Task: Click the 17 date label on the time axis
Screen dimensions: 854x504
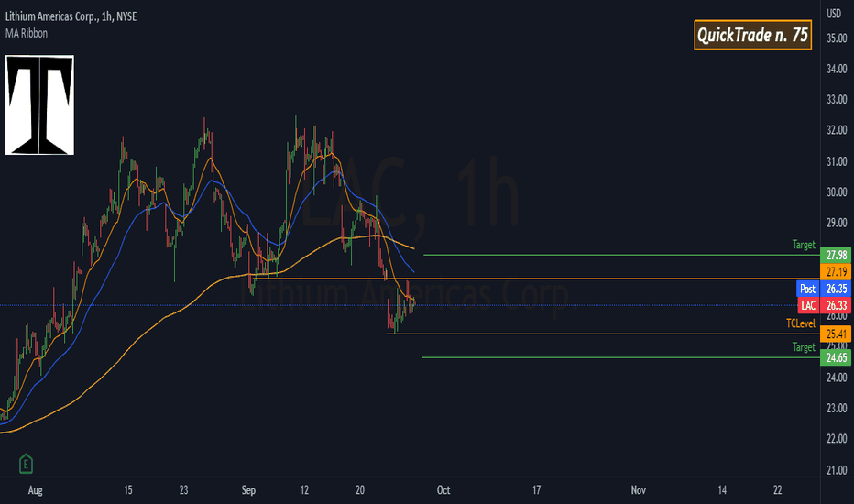Action: click(536, 490)
